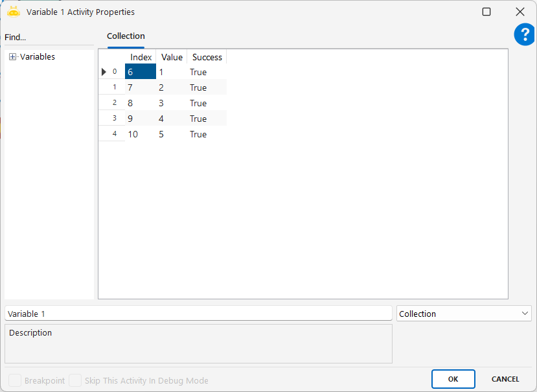Click the Find search field
Image resolution: width=537 pixels, height=392 pixels.
point(49,38)
